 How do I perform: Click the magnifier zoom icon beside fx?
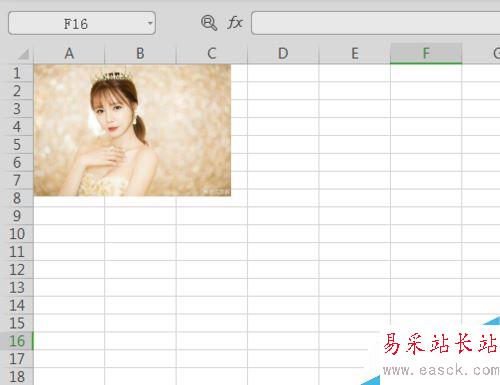pyautogui.click(x=209, y=23)
